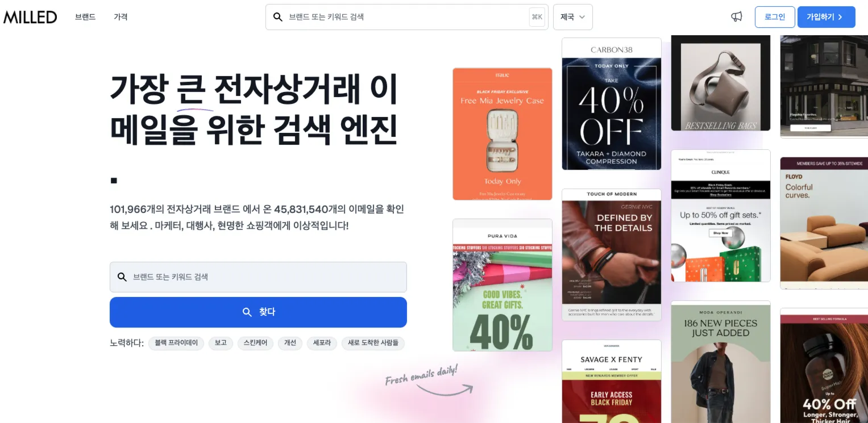The height and width of the screenshot is (423, 868).
Task: Open the Carbon38 40% off email thumbnail
Action: 612,104
